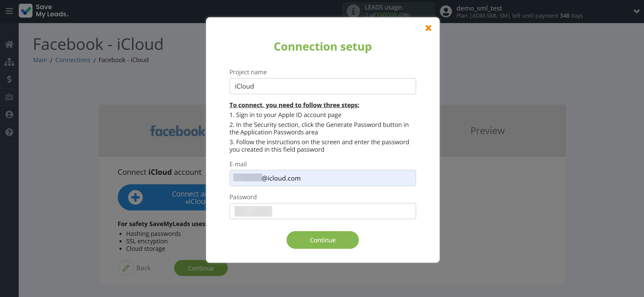Click the Save My Leads logo
Viewport: 644px width, 297px height.
pos(44,11)
